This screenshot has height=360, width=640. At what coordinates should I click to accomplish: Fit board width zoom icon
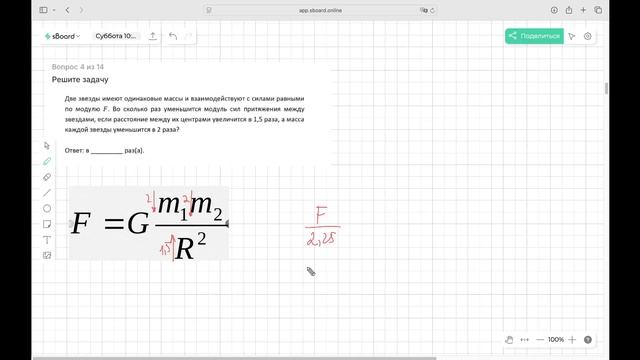tap(524, 340)
